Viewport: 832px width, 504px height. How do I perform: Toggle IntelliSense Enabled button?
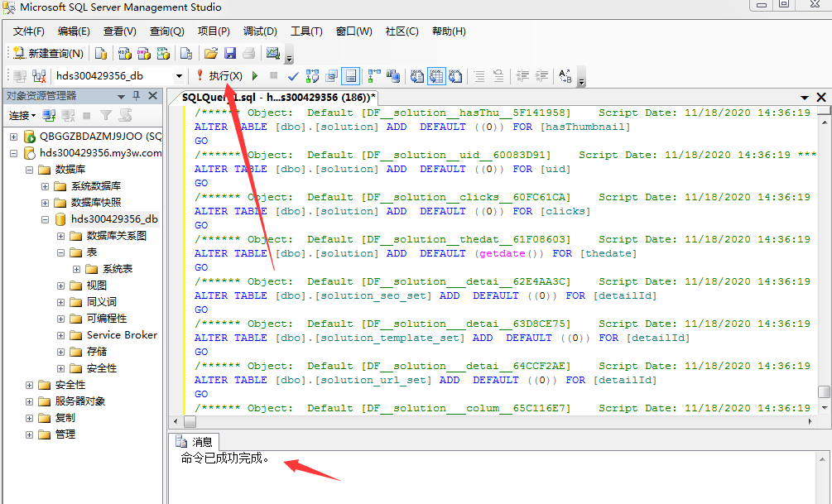(351, 76)
